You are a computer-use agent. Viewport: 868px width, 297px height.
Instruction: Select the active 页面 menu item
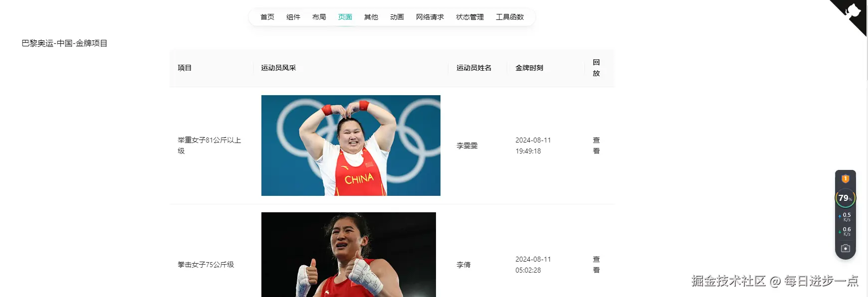point(345,17)
